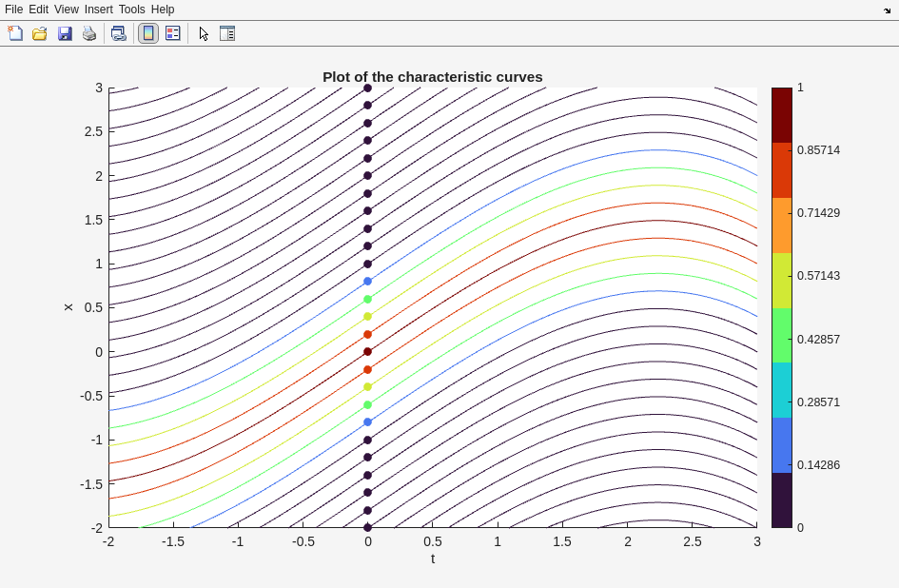This screenshot has width=899, height=588.
Task: Click the x-axis label 't'
Action: click(433, 559)
